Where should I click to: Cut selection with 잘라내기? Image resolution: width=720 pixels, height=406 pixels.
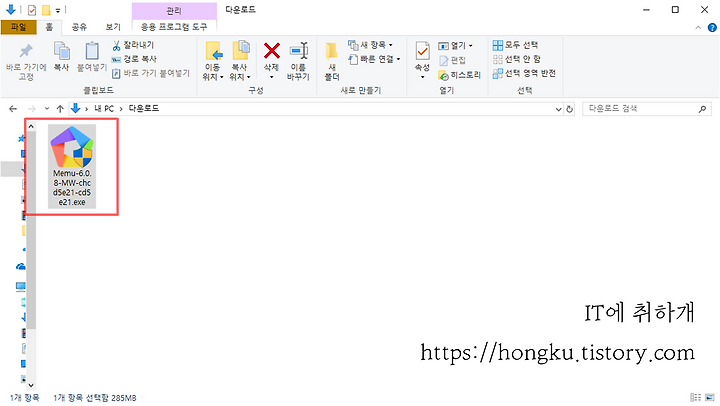(x=133, y=45)
